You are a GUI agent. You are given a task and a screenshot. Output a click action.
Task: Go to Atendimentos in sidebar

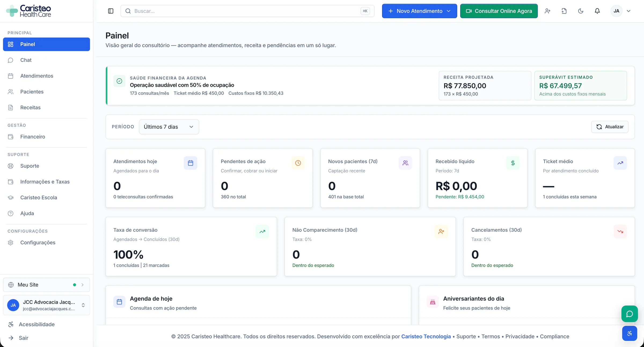click(x=46, y=76)
